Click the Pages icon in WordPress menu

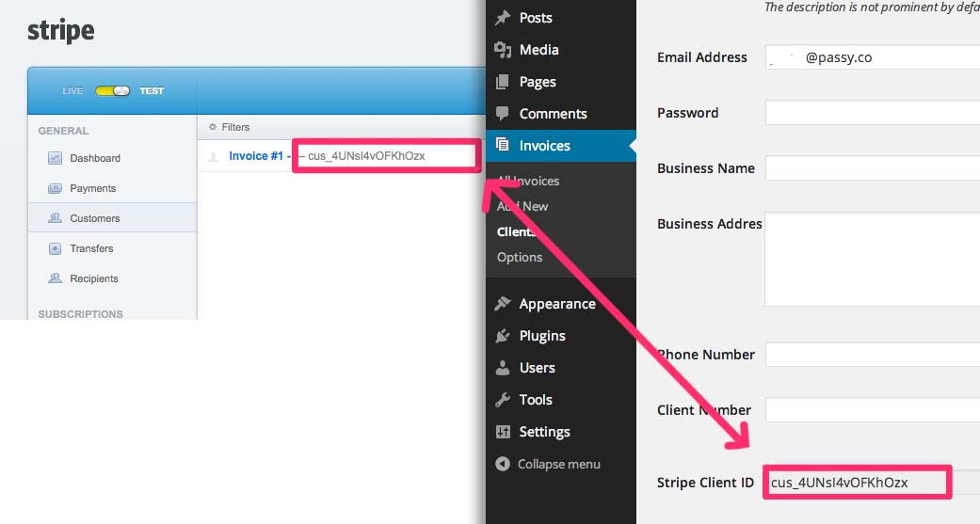503,82
